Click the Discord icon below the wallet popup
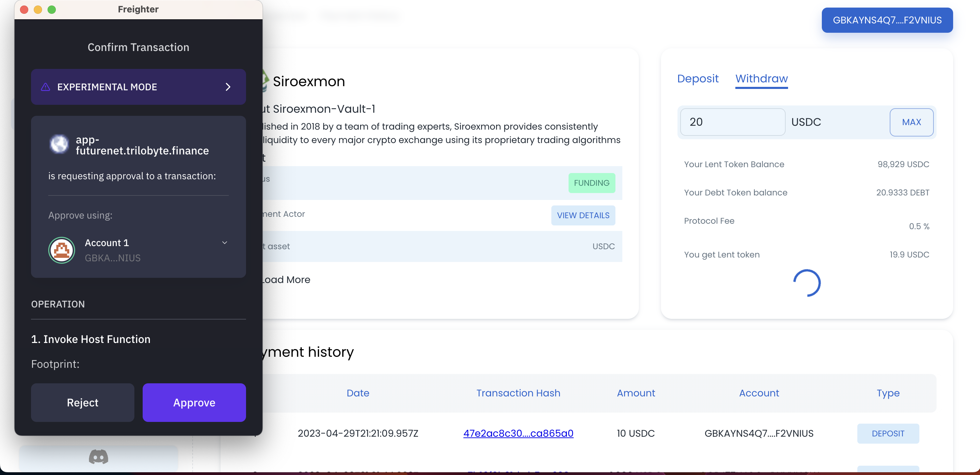The width and height of the screenshot is (980, 475). point(99,457)
